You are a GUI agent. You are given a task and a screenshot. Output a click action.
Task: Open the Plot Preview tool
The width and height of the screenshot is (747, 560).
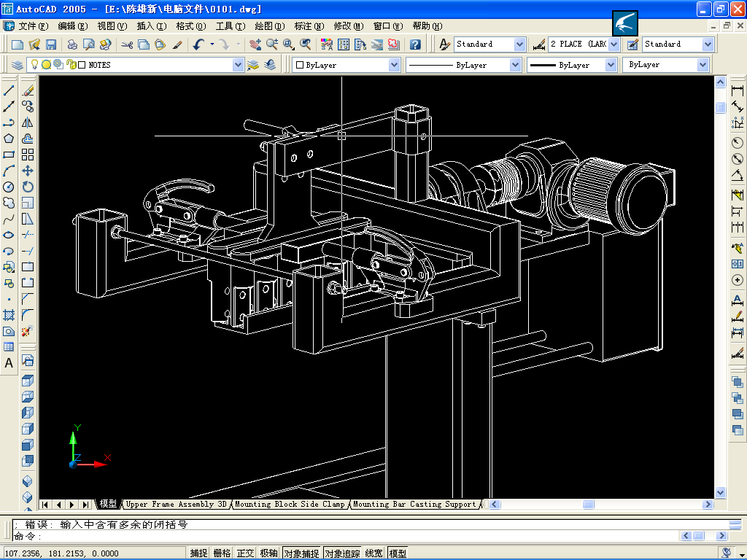88,44
